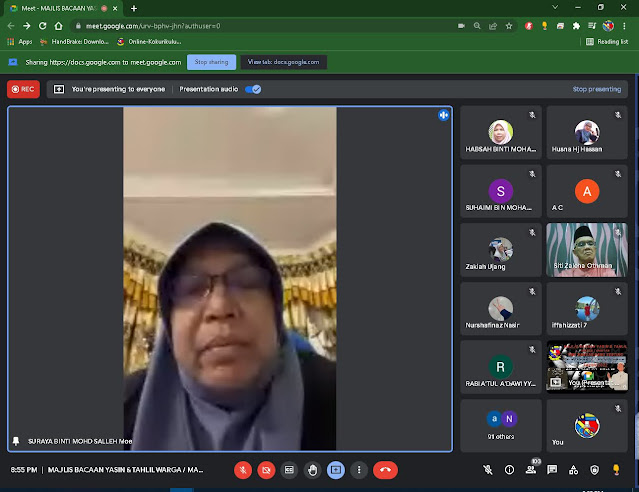Select HABSAH BINTI MOHA... participant tile
Viewport: 639px width, 492px height.
click(x=501, y=132)
